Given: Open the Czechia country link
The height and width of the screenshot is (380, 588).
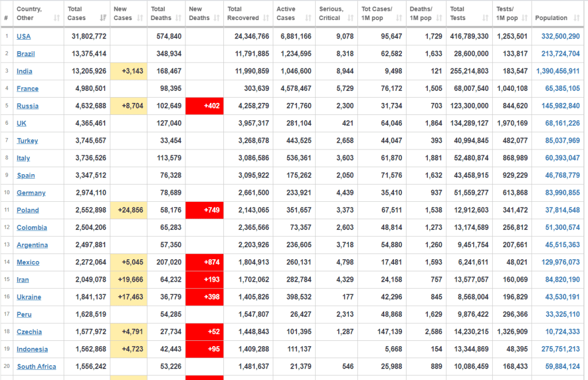Looking at the screenshot, I should tap(29, 332).
